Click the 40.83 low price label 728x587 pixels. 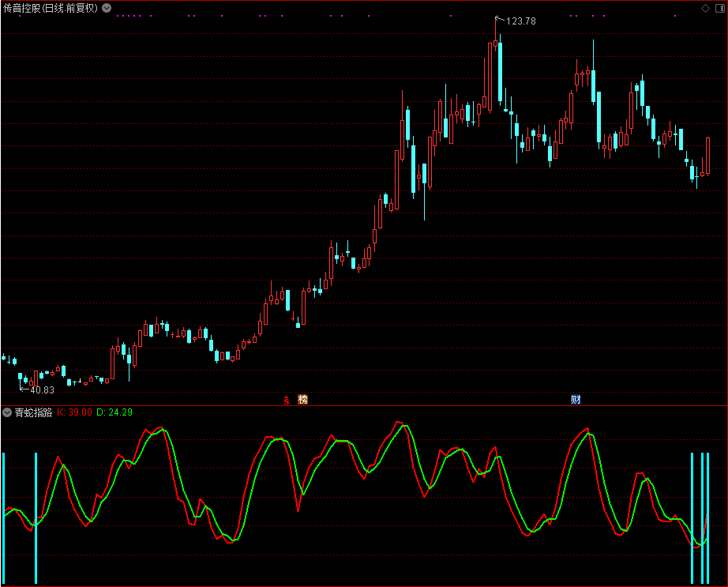coord(43,390)
